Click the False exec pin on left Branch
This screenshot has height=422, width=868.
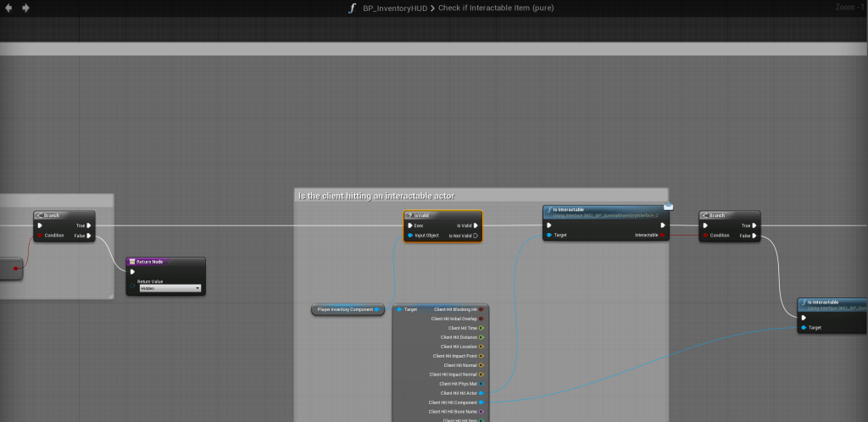coord(88,236)
